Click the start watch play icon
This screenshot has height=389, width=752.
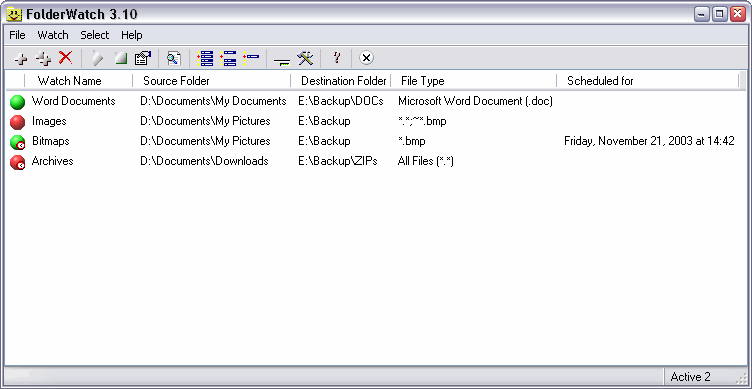[x=97, y=59]
